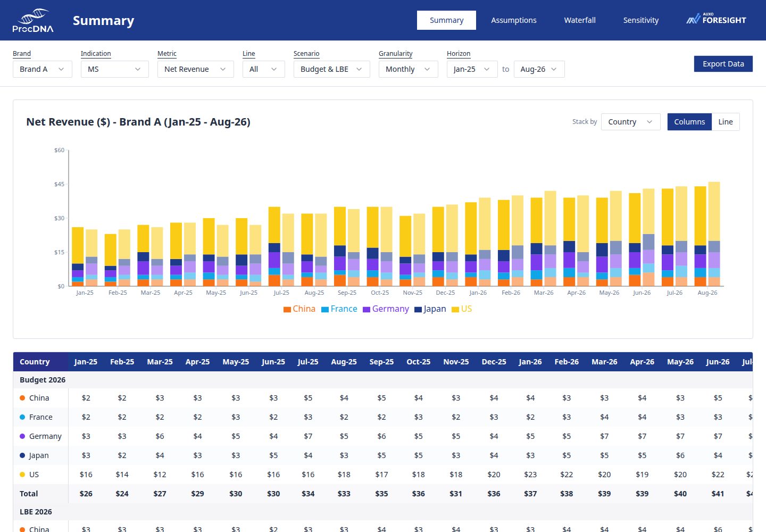This screenshot has width=766, height=532.
Task: Click Germany value $6 under Mar-25
Action: coord(160,436)
